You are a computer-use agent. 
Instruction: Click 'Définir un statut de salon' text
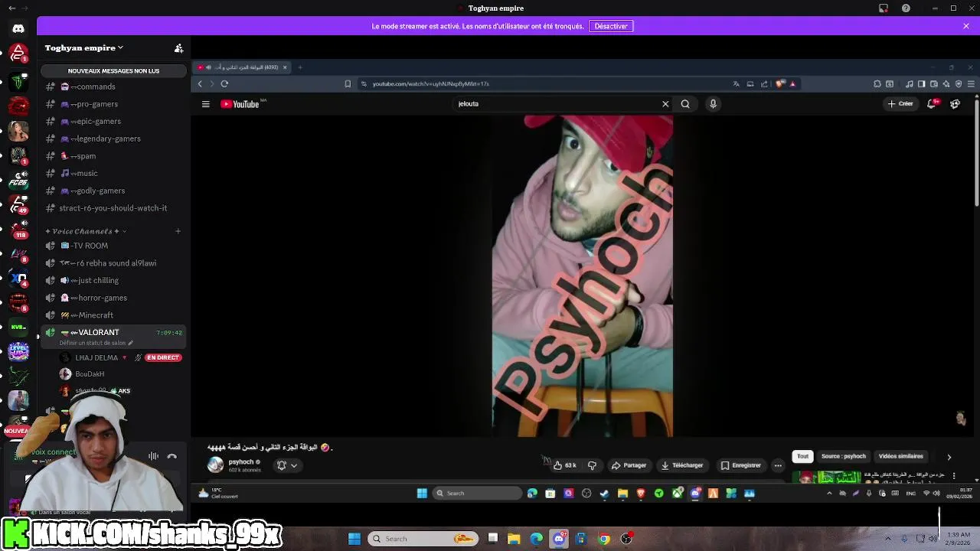pos(92,343)
